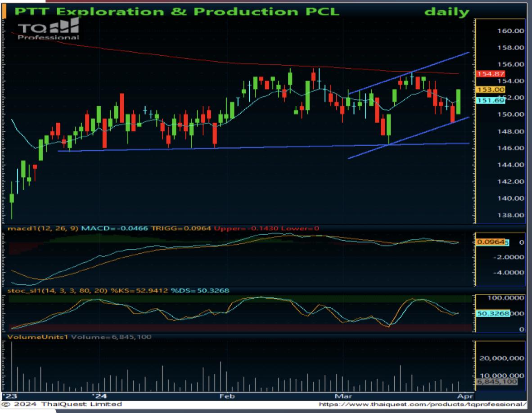Screen dimensions: 532x413
Task: Select the cyan 151.69 price tag
Action: tap(491, 100)
